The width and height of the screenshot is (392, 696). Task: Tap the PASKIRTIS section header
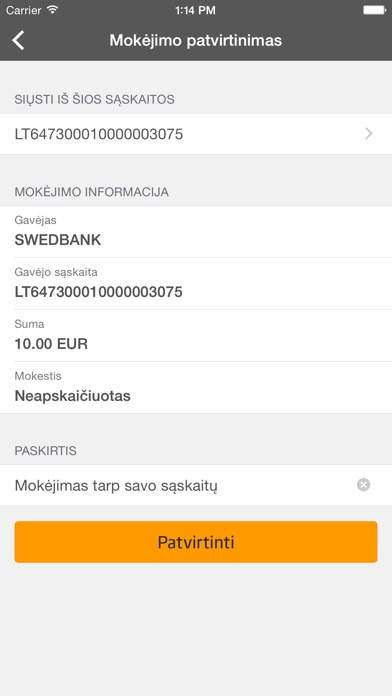point(46,451)
